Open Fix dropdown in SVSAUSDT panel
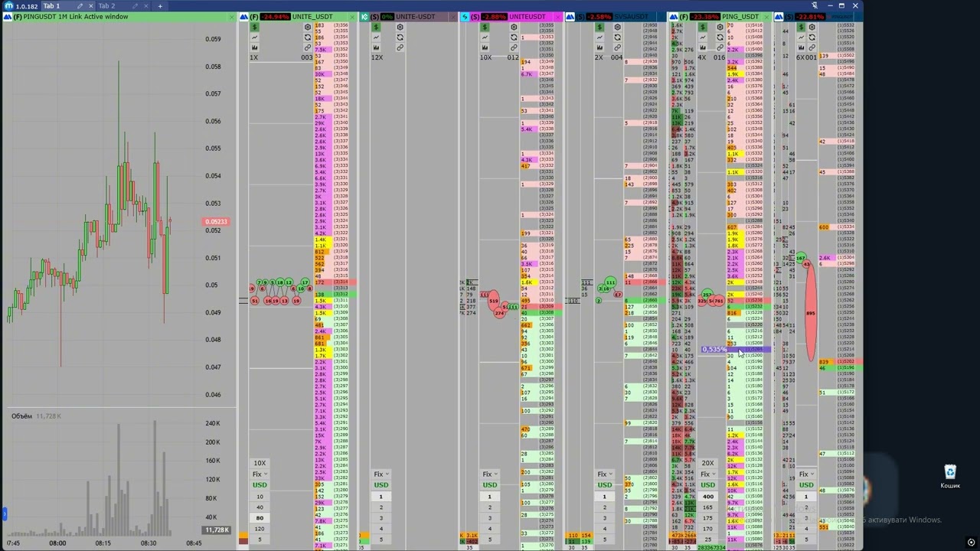Image resolution: width=980 pixels, height=551 pixels. (604, 474)
